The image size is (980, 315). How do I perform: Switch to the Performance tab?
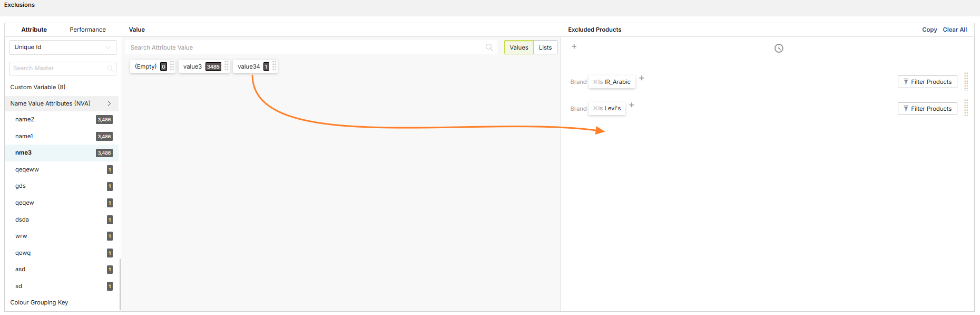click(x=87, y=30)
